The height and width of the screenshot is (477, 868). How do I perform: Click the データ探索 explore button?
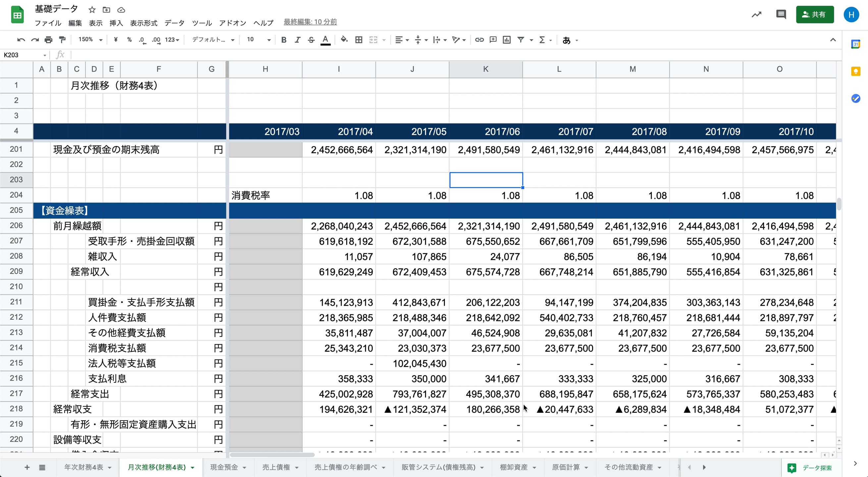click(809, 468)
